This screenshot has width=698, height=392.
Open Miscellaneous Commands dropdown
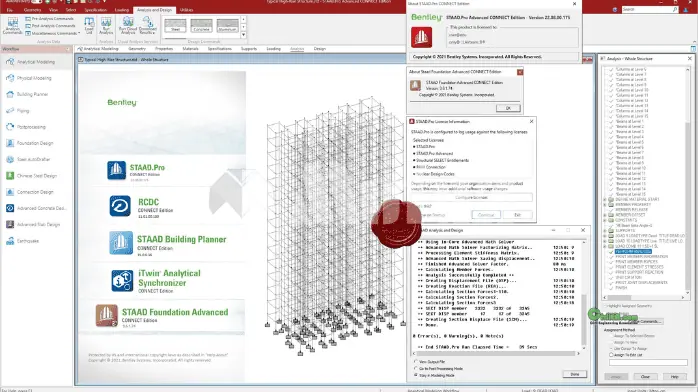click(x=53, y=33)
